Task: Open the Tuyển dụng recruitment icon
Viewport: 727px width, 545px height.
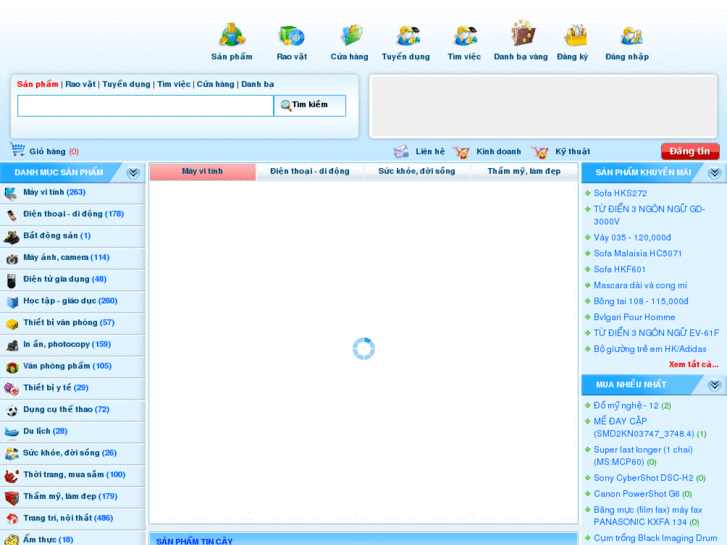Action: click(408, 36)
